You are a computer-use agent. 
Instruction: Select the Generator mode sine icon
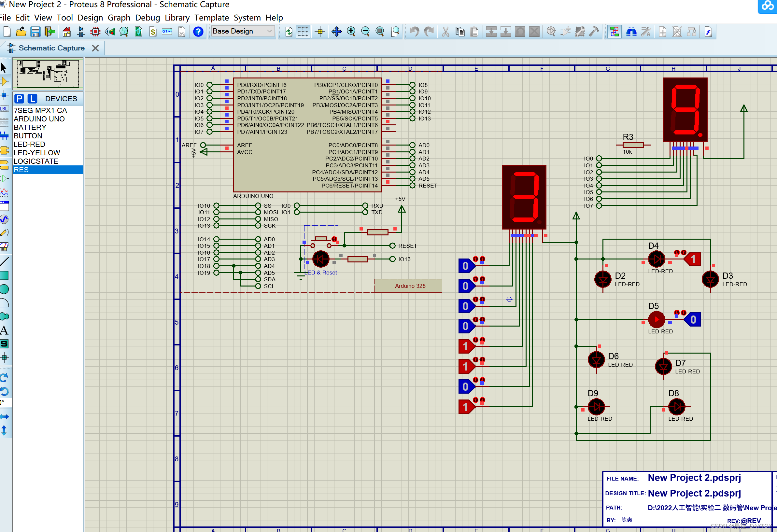click(x=4, y=219)
